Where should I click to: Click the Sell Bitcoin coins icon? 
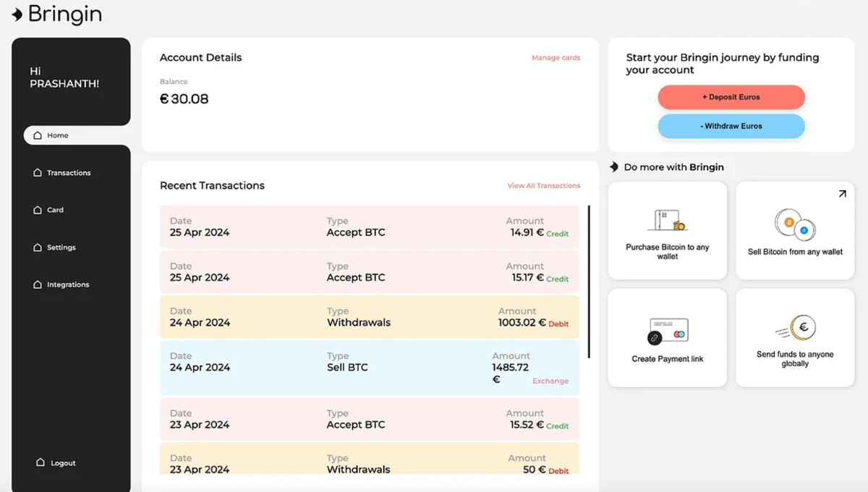coord(795,224)
